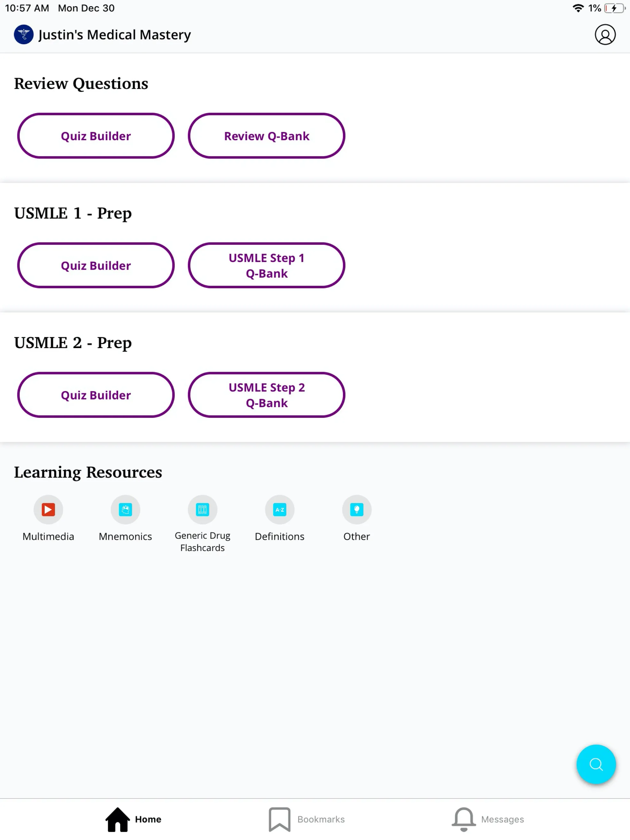The image size is (630, 840).
Task: Tap the Bookmarks bookmark icon
Action: click(279, 819)
